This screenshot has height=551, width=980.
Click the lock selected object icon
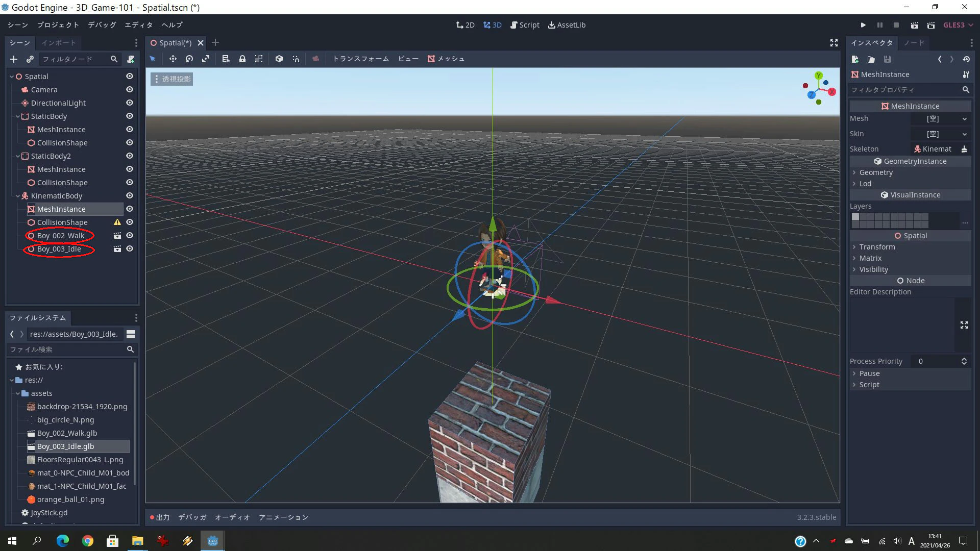[x=242, y=59]
